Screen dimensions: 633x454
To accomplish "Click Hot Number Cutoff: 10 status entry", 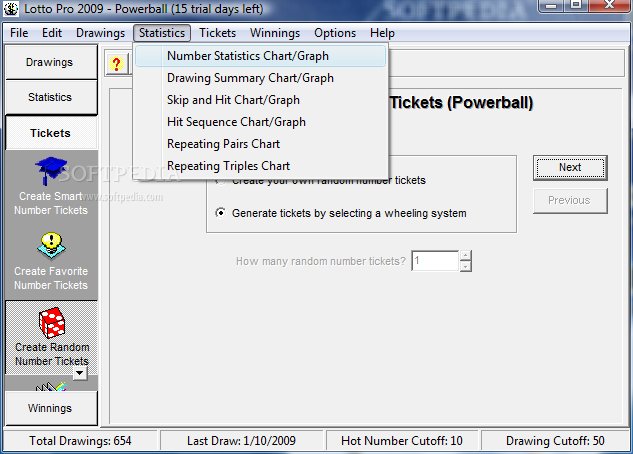I will click(x=402, y=441).
